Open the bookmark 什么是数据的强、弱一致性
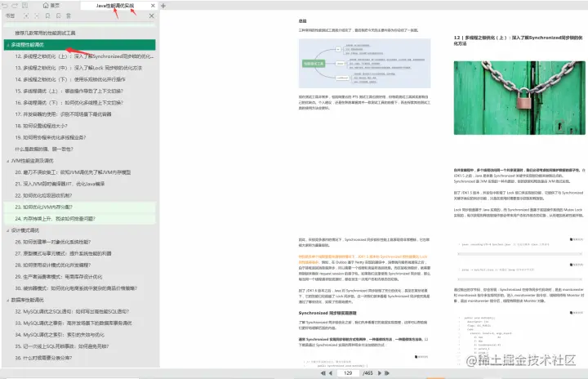 (44, 149)
